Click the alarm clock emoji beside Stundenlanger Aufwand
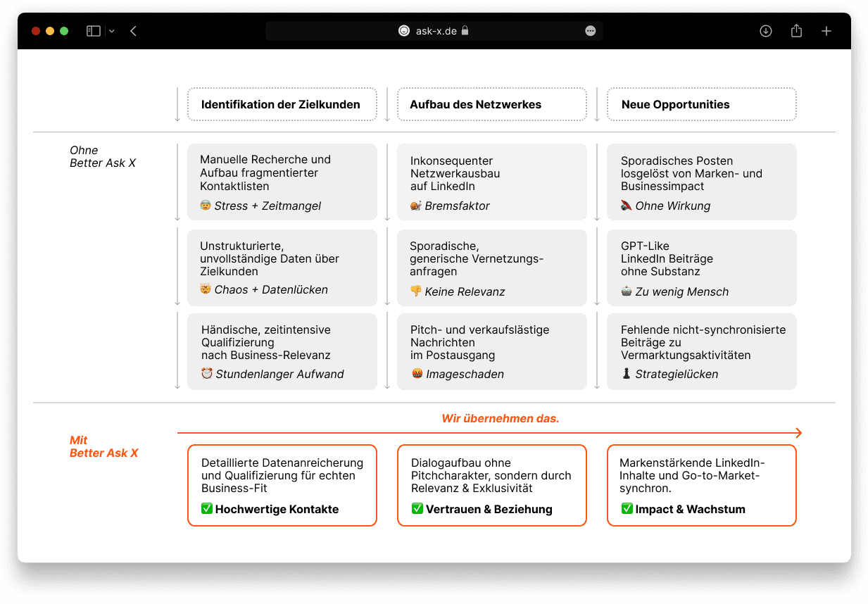Viewport: 868px width, 604px height. click(x=207, y=374)
